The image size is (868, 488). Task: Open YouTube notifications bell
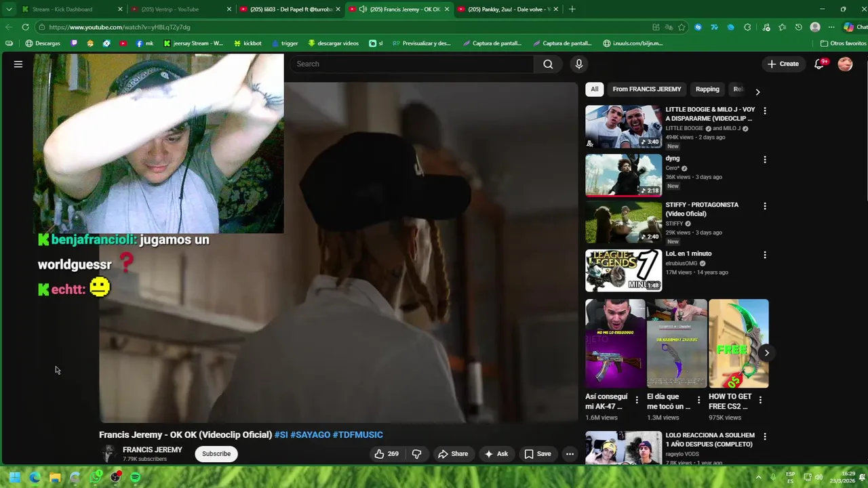(819, 64)
